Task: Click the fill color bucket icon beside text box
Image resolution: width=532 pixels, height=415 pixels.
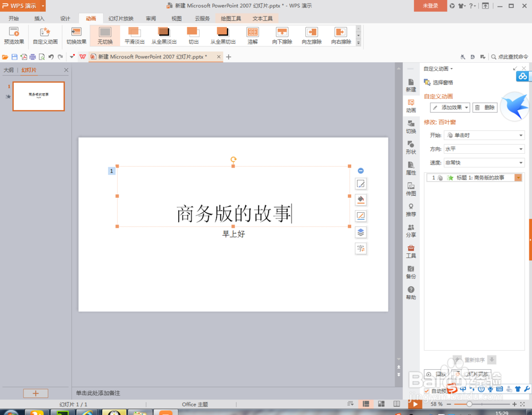Action: click(361, 200)
